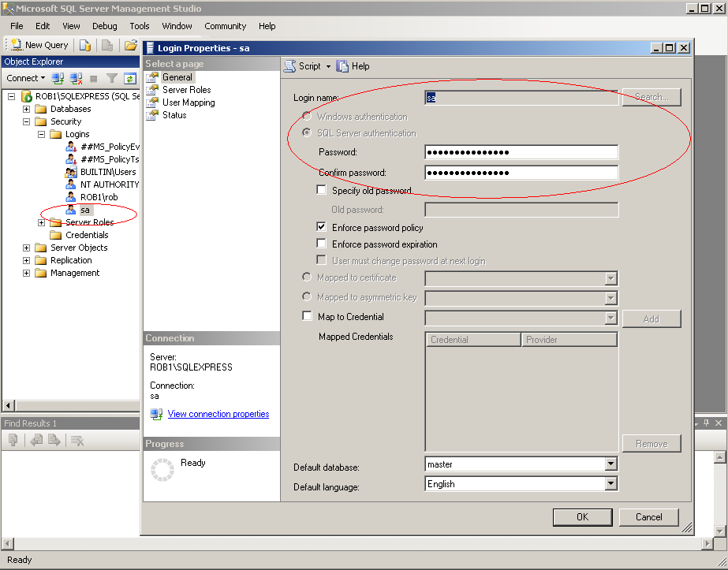Check Map to Credential
Viewport: 728px width, 570px height.
click(307, 315)
